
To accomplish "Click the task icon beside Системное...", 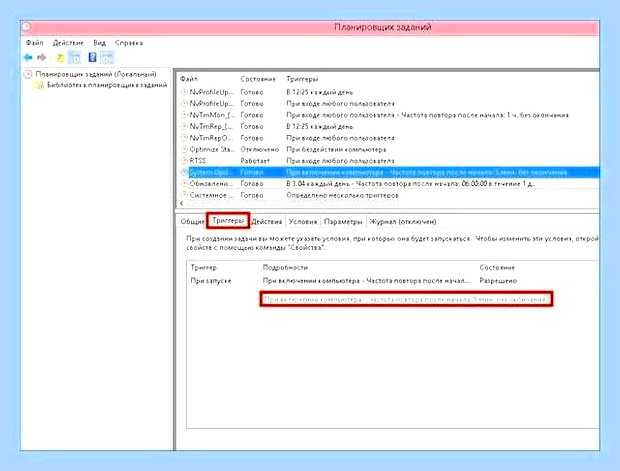I will [x=184, y=195].
